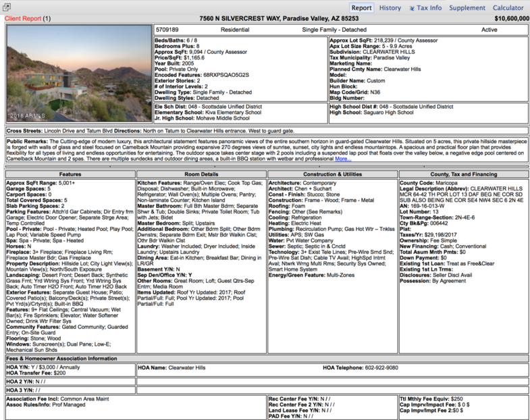The height and width of the screenshot is (420, 530).
Task: Click the Client Report link
Action: coord(23,19)
